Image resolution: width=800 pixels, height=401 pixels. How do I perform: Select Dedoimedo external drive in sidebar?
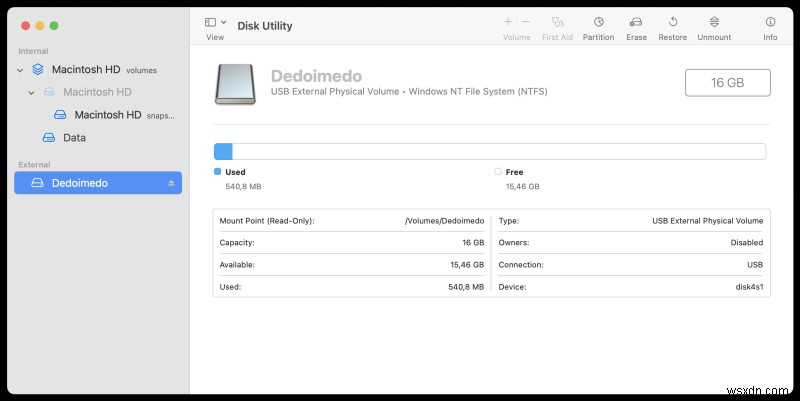pyautogui.click(x=98, y=183)
